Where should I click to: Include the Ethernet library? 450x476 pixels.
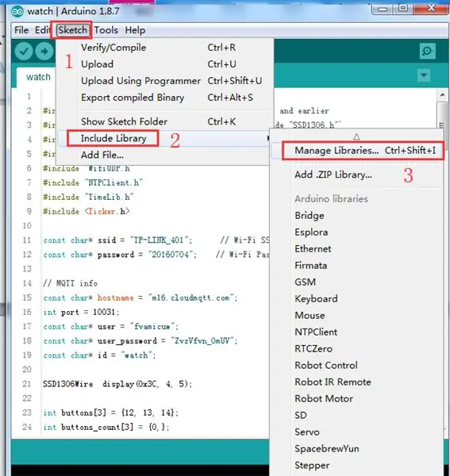pos(313,249)
